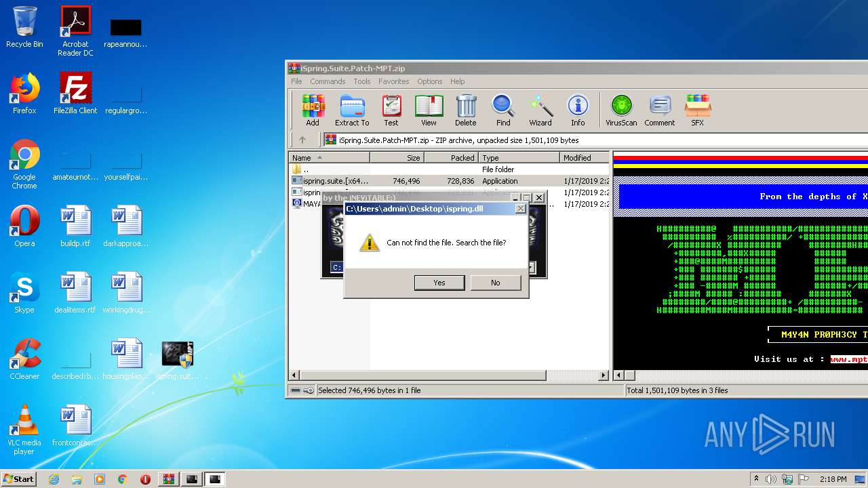Select the Google Chrome desktop icon
The width and height of the screenshot is (868, 488).
[x=24, y=164]
